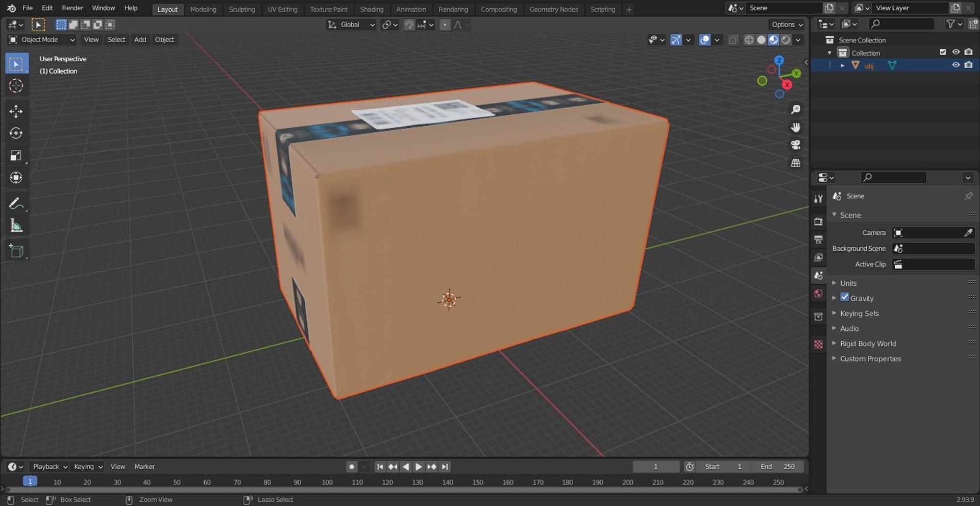This screenshot has width=980, height=506.
Task: Open the World properties tab
Action: pos(818,294)
